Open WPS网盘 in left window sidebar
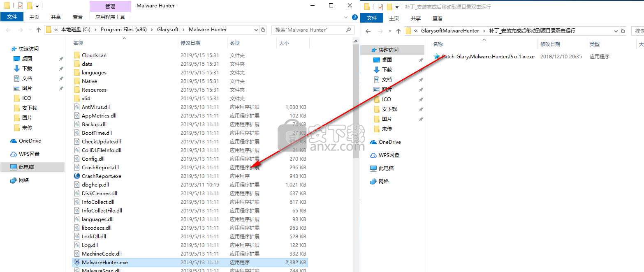The height and width of the screenshot is (272, 644). coord(26,154)
